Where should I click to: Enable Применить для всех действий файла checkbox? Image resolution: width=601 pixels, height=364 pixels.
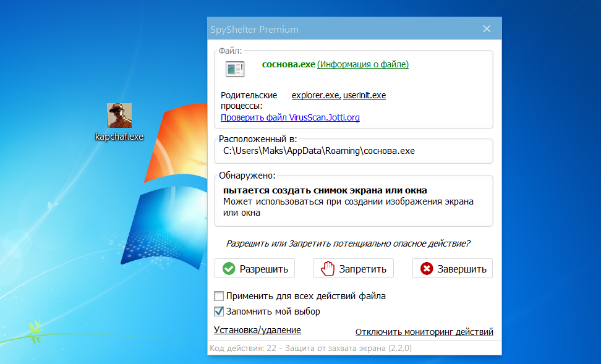tap(219, 296)
